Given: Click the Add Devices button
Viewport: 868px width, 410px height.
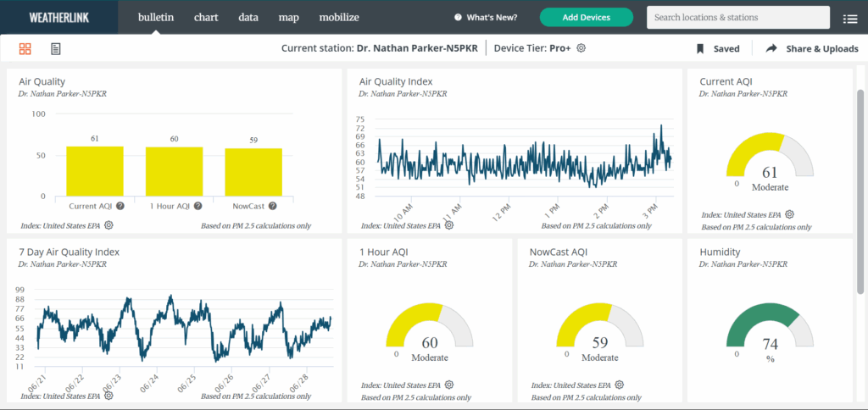Looking at the screenshot, I should click(586, 17).
